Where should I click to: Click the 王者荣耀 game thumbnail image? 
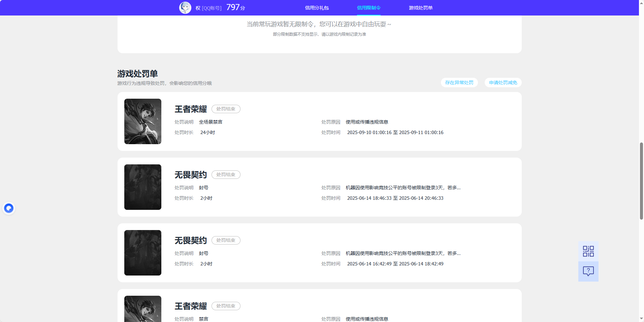(142, 121)
